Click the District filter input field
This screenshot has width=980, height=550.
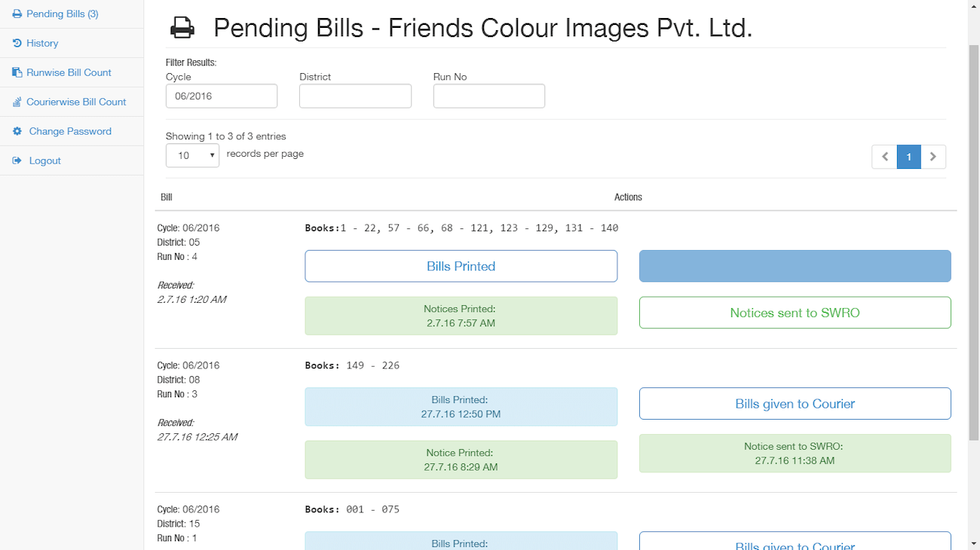[x=355, y=96]
